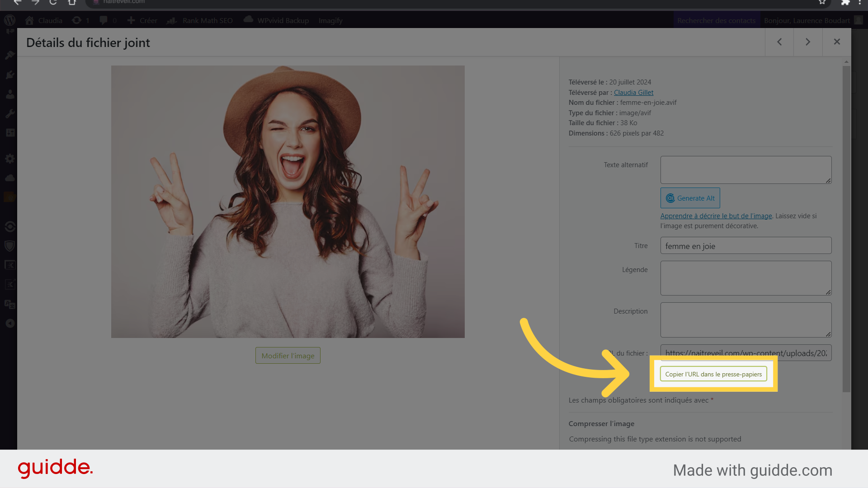Open the browser extensions puzzle icon

click(845, 2)
